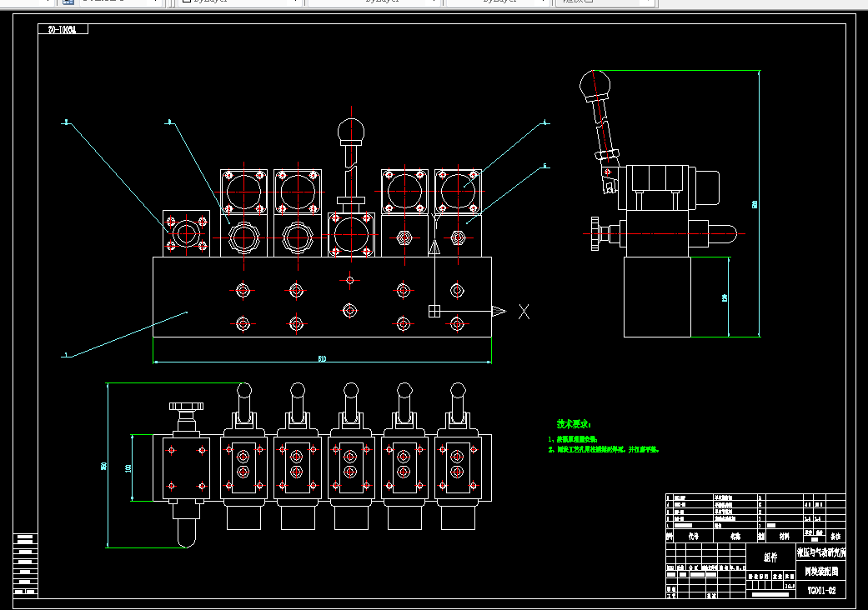Select the 材料 column header in parts list
Screen dimensions: 868x610
tap(785, 537)
